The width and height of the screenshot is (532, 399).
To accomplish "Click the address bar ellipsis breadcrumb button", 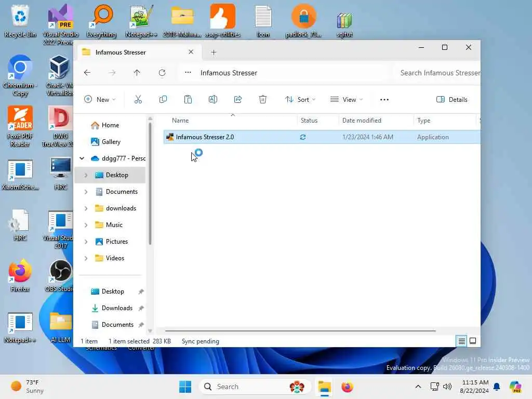I will click(188, 73).
